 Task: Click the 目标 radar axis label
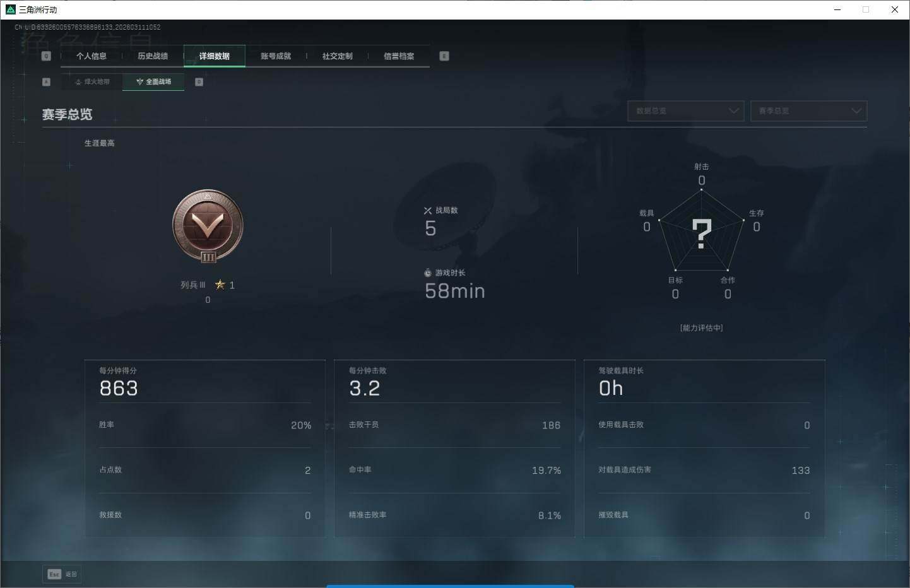coord(675,280)
